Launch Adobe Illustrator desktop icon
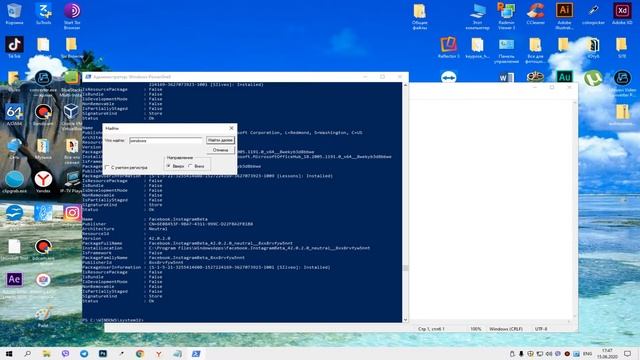This screenshot has height=360, width=640. [564, 16]
